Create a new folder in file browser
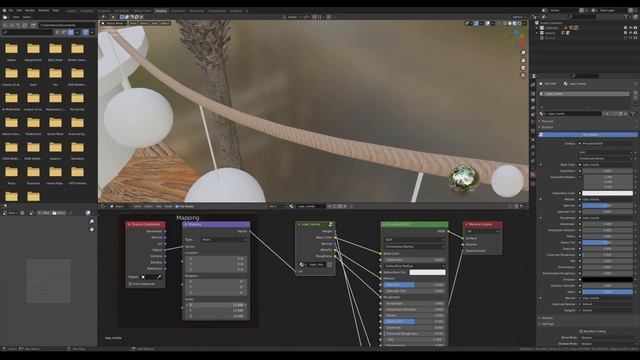The image size is (640, 360). 33,25
